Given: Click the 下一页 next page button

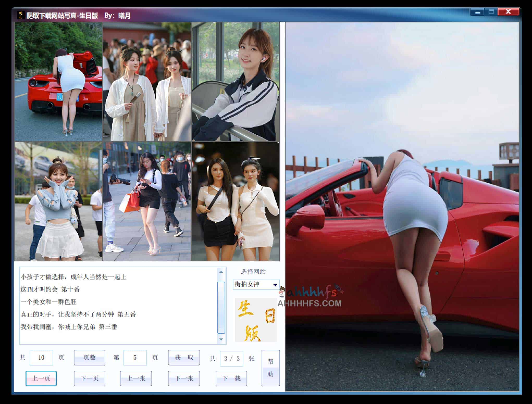Looking at the screenshot, I should tap(89, 378).
